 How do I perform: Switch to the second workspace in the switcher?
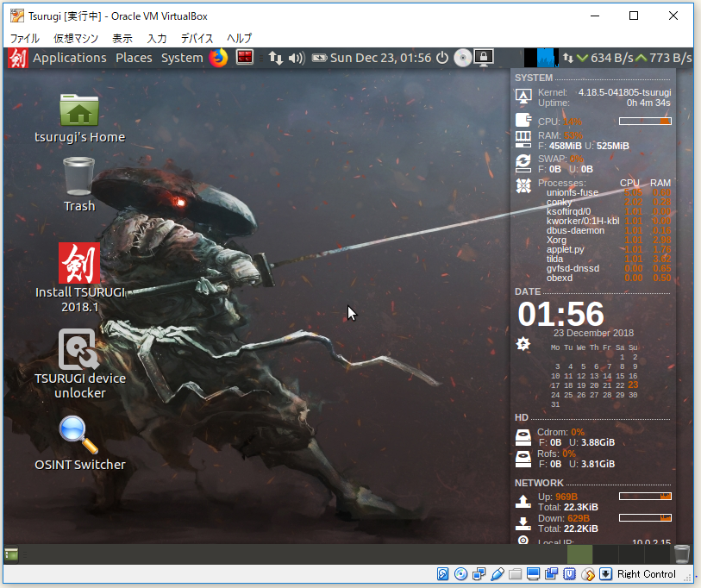coord(605,554)
